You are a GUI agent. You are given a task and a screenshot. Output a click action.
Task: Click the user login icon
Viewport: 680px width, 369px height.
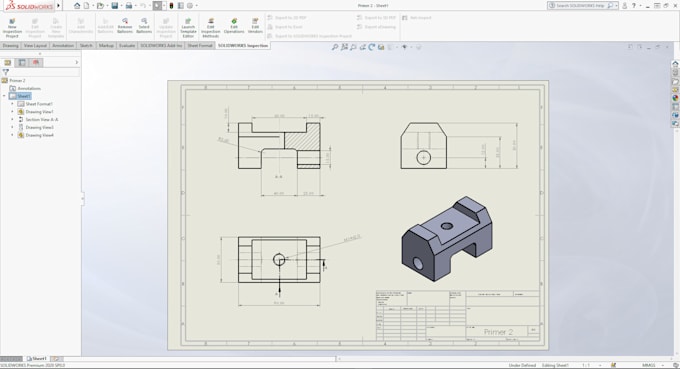tap(624, 6)
